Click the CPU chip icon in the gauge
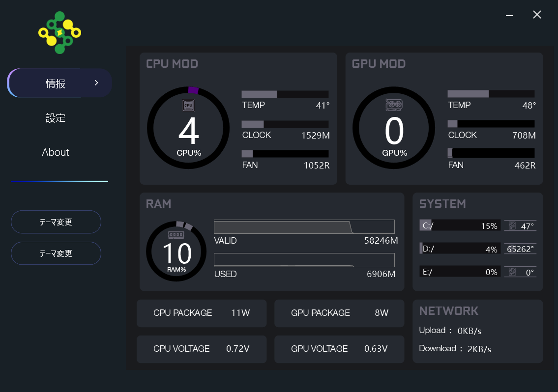This screenshot has width=558, height=392. [188, 105]
